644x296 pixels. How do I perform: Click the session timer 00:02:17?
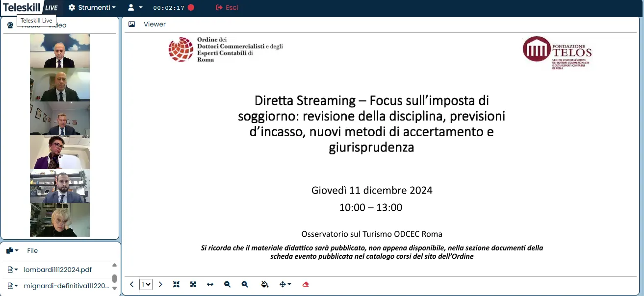pyautogui.click(x=169, y=8)
